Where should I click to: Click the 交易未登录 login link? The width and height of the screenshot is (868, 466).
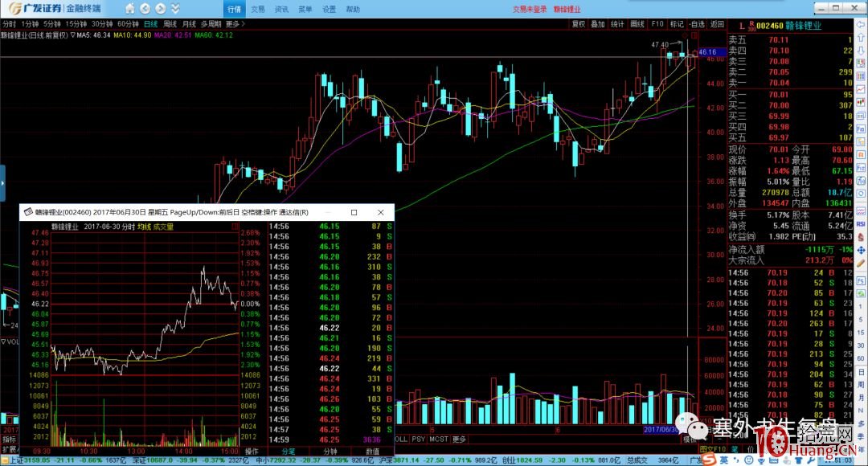pos(529,9)
